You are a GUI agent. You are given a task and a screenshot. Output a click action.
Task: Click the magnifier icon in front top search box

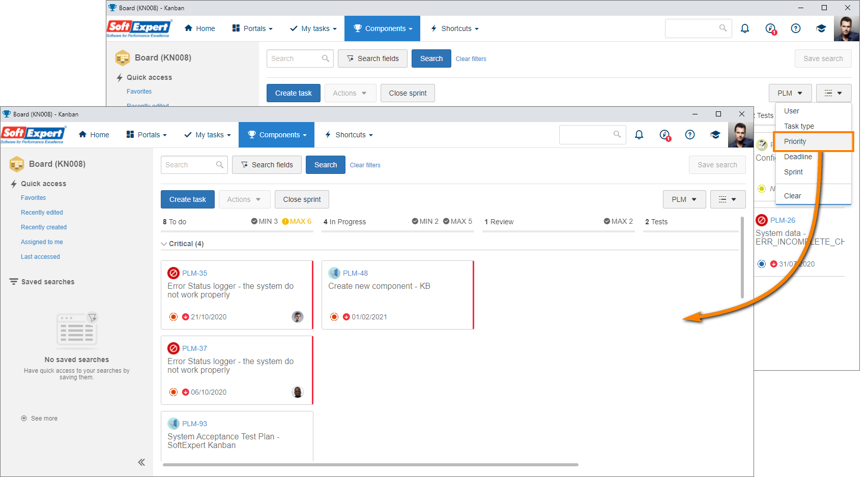pos(617,134)
